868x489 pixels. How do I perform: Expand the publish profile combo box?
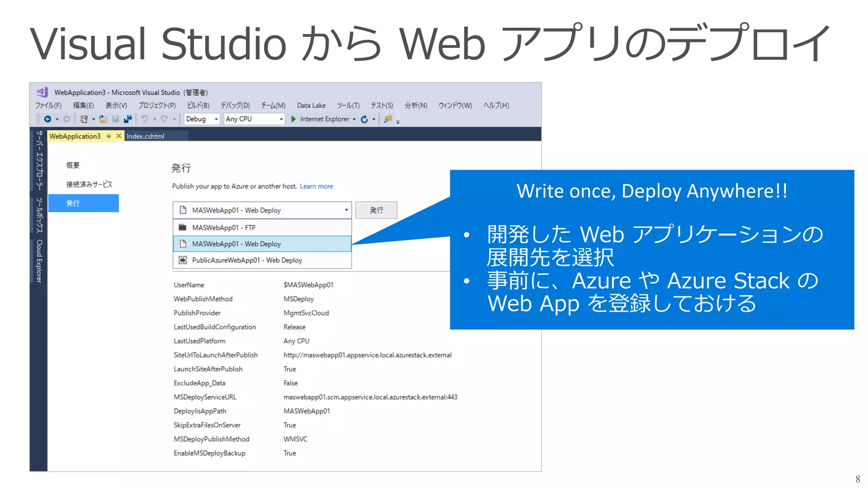tap(346, 210)
